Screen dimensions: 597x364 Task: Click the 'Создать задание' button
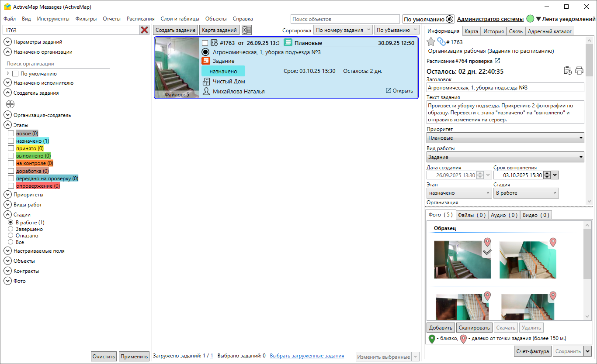[175, 30]
